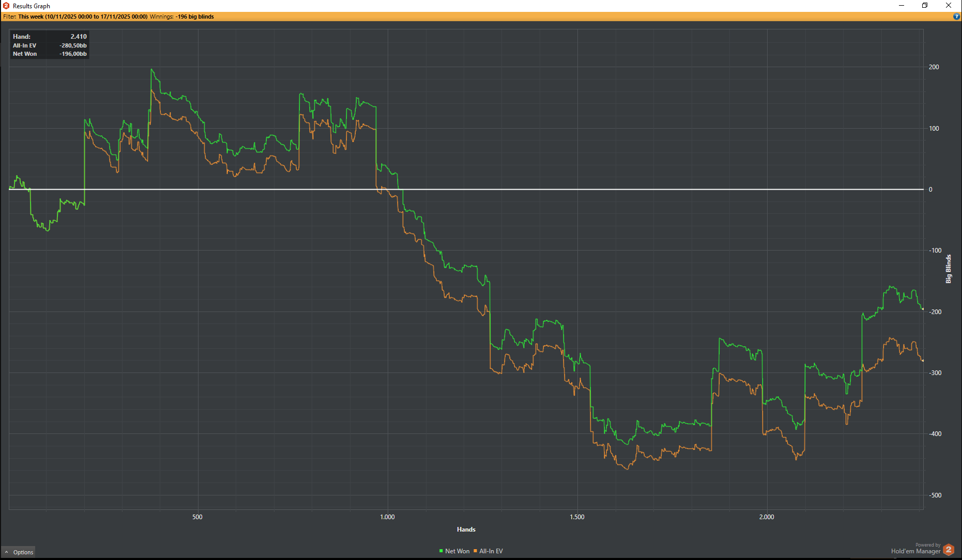Image resolution: width=962 pixels, height=560 pixels.
Task: Click the positive "100" vertical axis label
Action: pyautogui.click(x=934, y=129)
